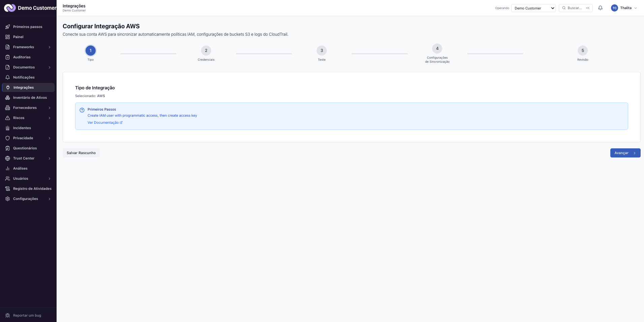644x322 pixels.
Task: Click the Salvar Rascunho button
Action: tap(81, 153)
